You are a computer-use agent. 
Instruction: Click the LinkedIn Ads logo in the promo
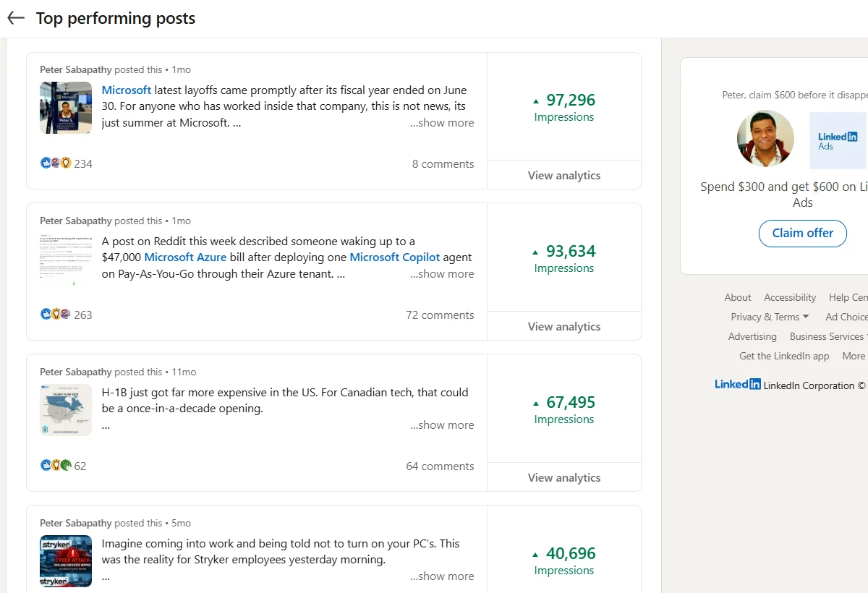click(x=838, y=140)
